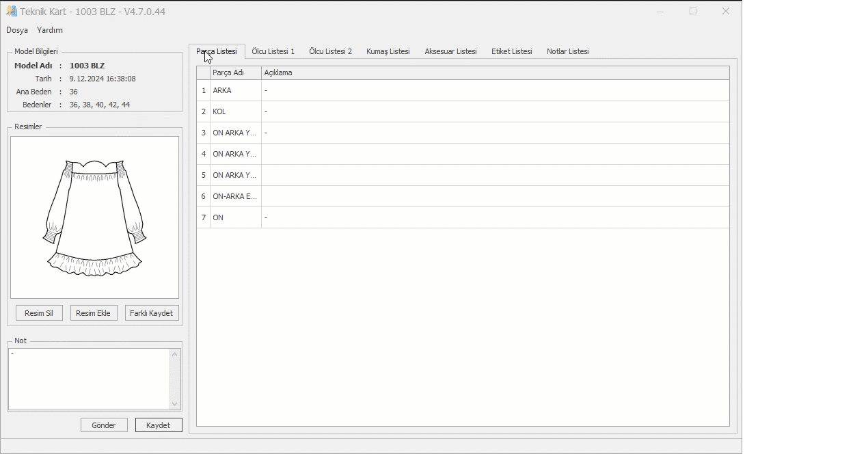868x454 pixels.
Task: Click the dress sketch image preview
Action: point(94,217)
